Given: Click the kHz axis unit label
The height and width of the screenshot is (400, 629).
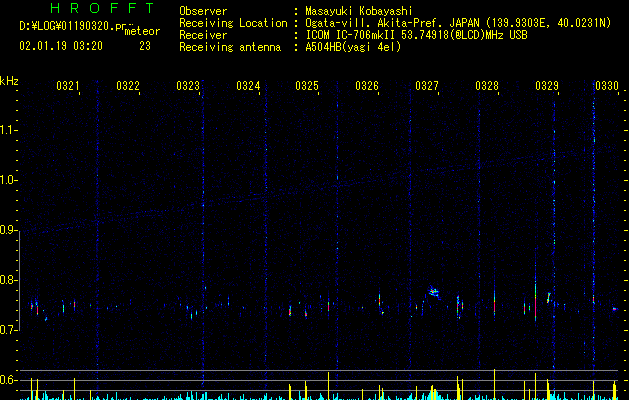Looking at the screenshot, I should tap(9, 81).
